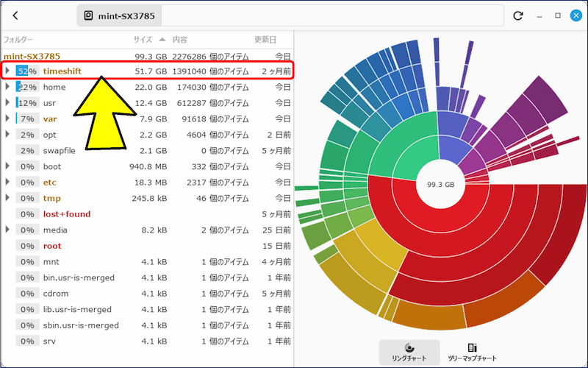Expand the timeshift folder
This screenshot has height=368, width=588.
pos(8,71)
